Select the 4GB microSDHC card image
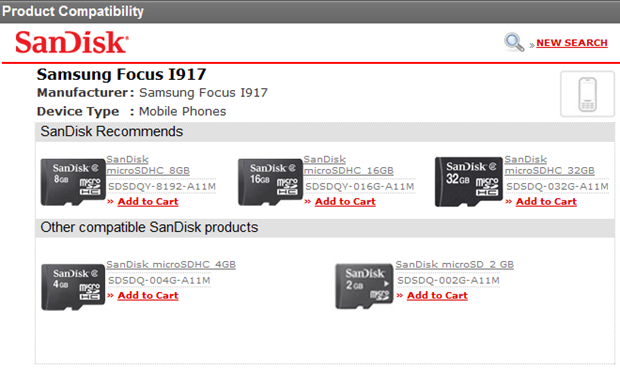Screen dimensions: 620x370 (x=73, y=287)
